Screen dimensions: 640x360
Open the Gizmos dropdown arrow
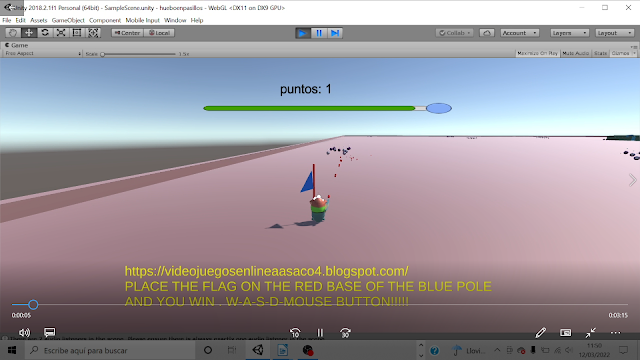point(634,53)
